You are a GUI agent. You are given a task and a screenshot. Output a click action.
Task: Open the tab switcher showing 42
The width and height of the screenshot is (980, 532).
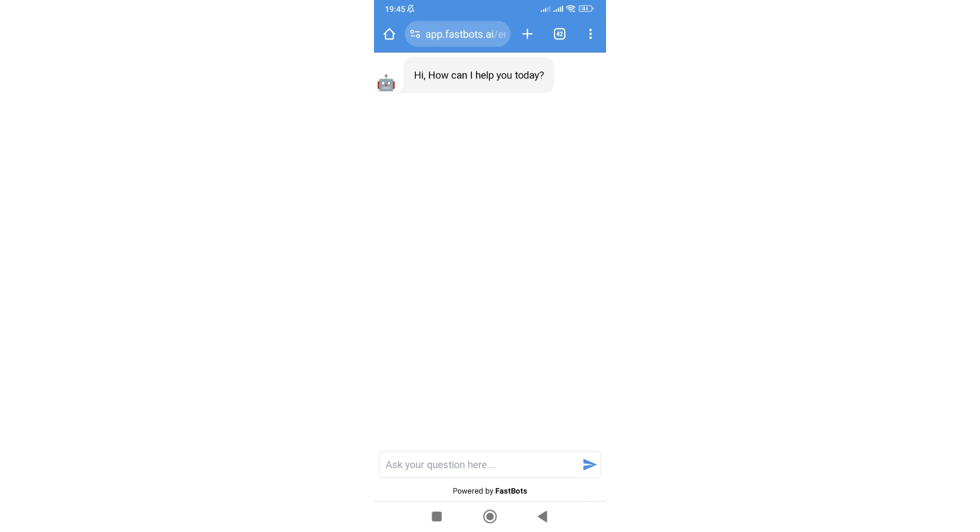(x=559, y=34)
